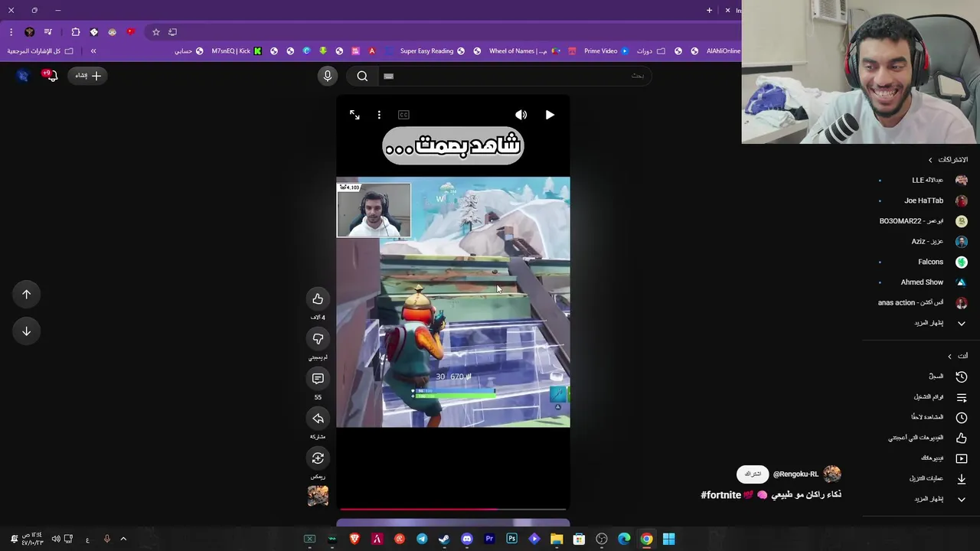Go to the next Short with down arrow
Viewport: 980px width, 551px height.
(x=26, y=331)
